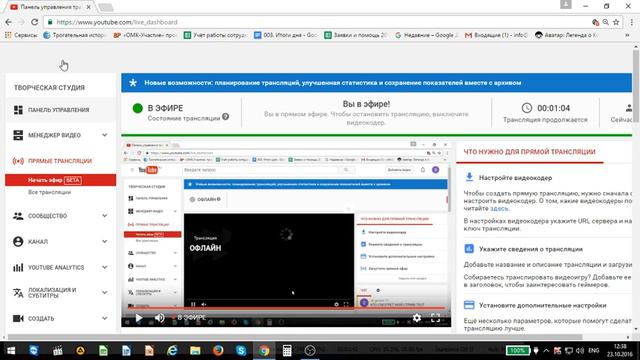
Task: Click the Сообщество people icon
Action: pyautogui.click(x=18, y=216)
